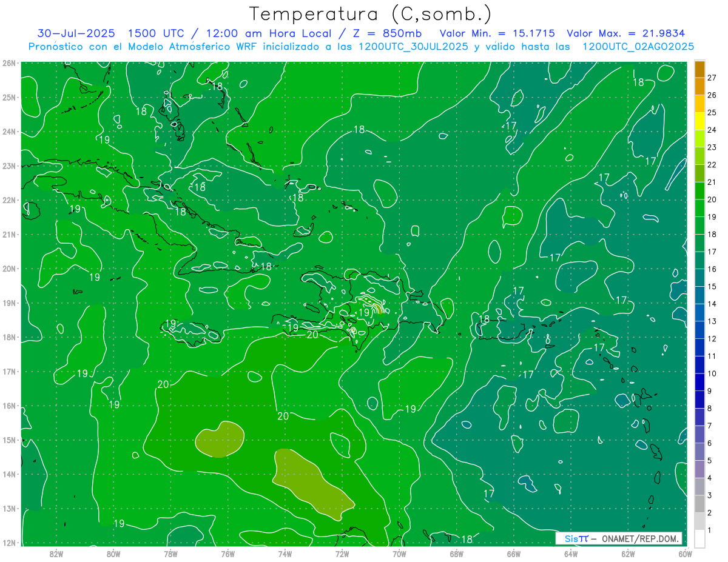Click the longitude axis label "76W"
Screen dimensions: 728x562
[x=228, y=554]
